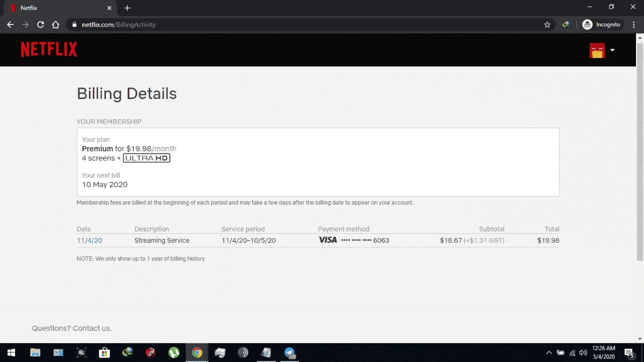Click the Incognito profile indicator
The height and width of the screenshot is (362, 644).
602,24
